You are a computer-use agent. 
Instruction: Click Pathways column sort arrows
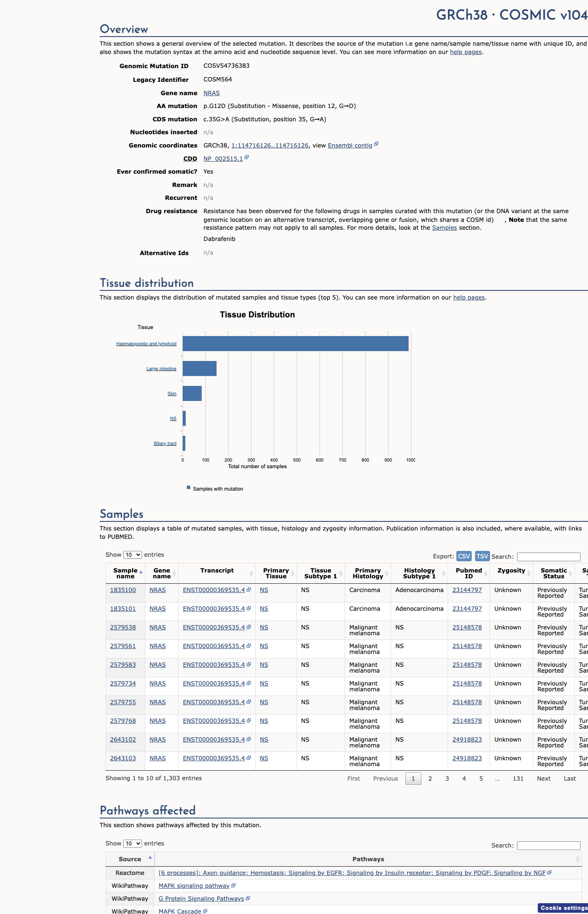[x=578, y=859]
